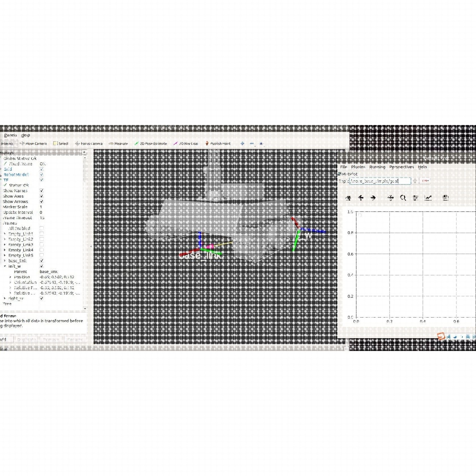Click the Rename display button
Viewport: 476px width, 476px height.
pos(75,339)
